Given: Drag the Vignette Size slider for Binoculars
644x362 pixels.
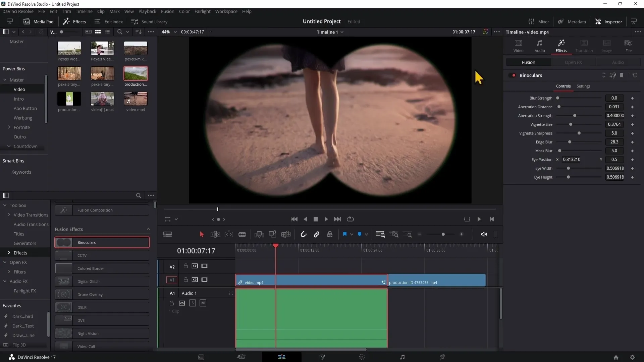Looking at the screenshot, I should (571, 124).
